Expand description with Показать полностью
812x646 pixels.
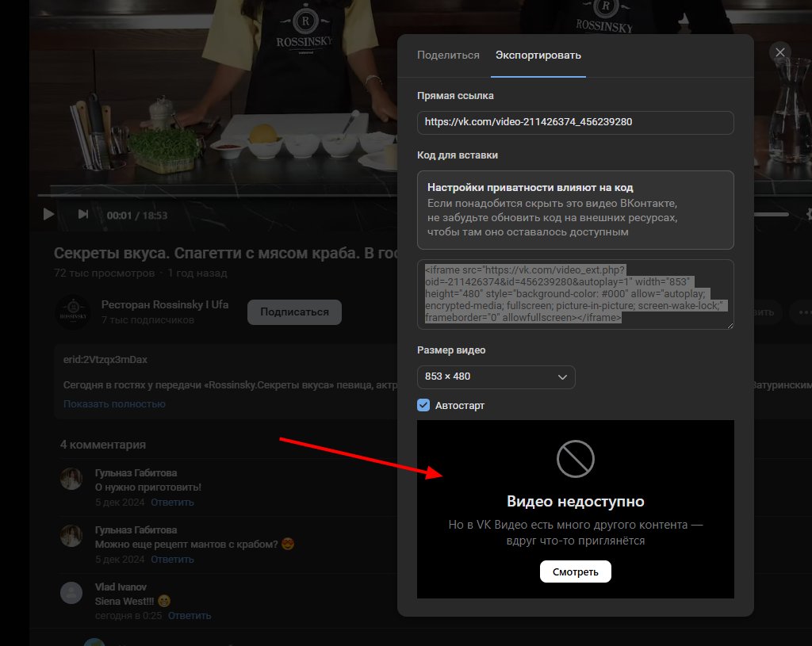[x=114, y=403]
